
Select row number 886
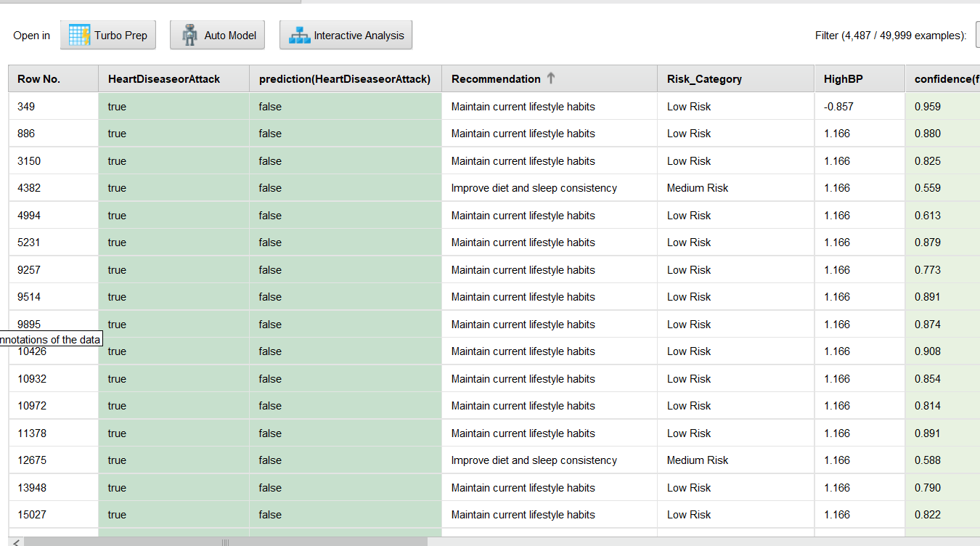click(26, 134)
